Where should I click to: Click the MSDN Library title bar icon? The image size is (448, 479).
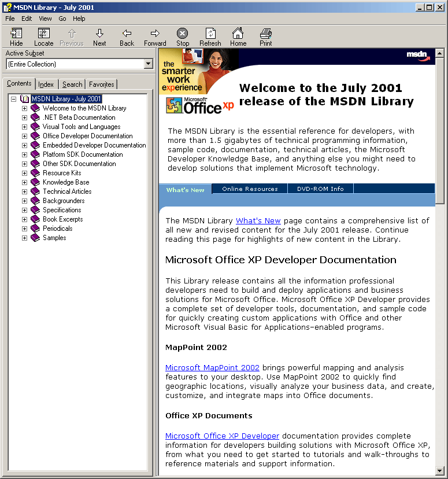click(x=8, y=8)
